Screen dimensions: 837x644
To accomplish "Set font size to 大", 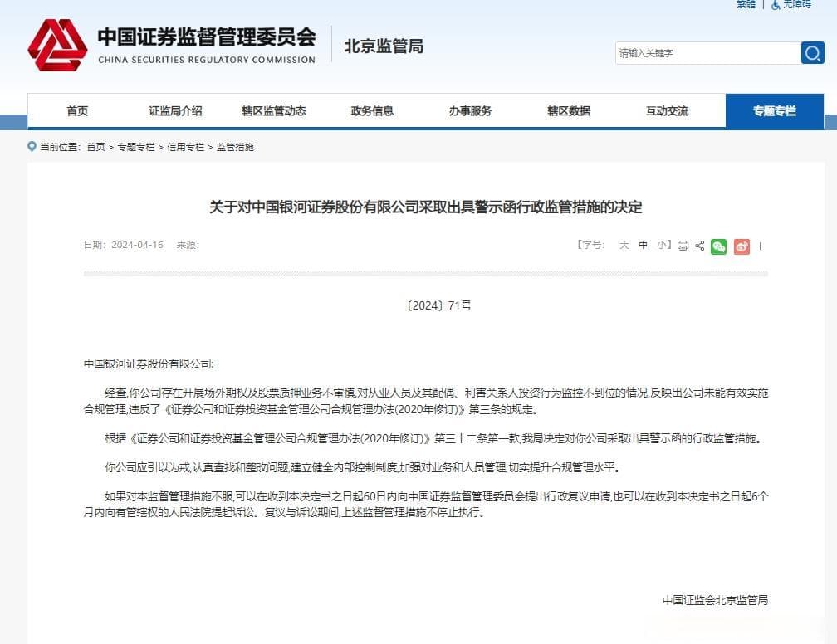I will pyautogui.click(x=624, y=245).
